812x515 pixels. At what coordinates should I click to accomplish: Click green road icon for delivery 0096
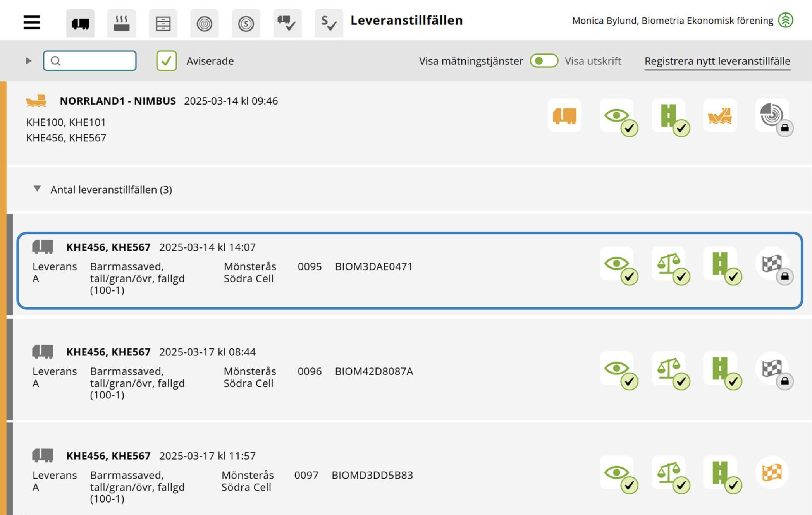point(722,371)
